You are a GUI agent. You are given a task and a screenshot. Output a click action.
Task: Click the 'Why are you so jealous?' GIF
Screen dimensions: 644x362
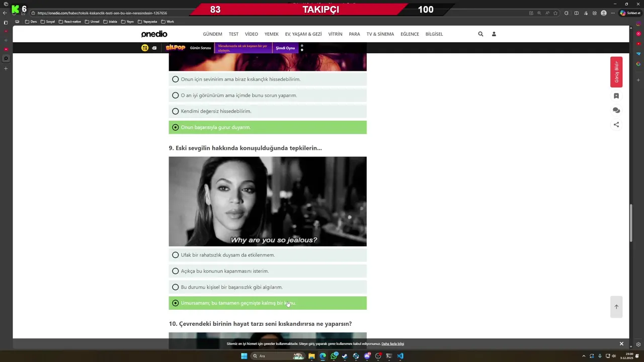pyautogui.click(x=268, y=202)
